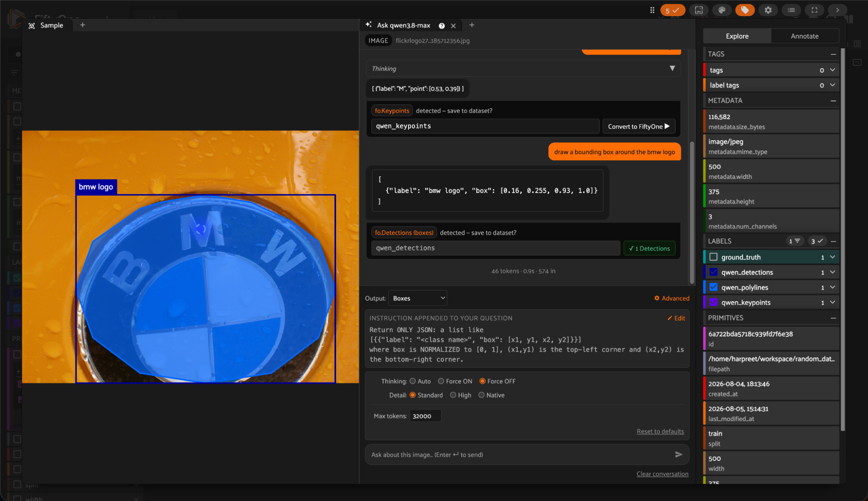Click filter icon in LABELS header
The height and width of the screenshot is (501, 868).
(795, 241)
